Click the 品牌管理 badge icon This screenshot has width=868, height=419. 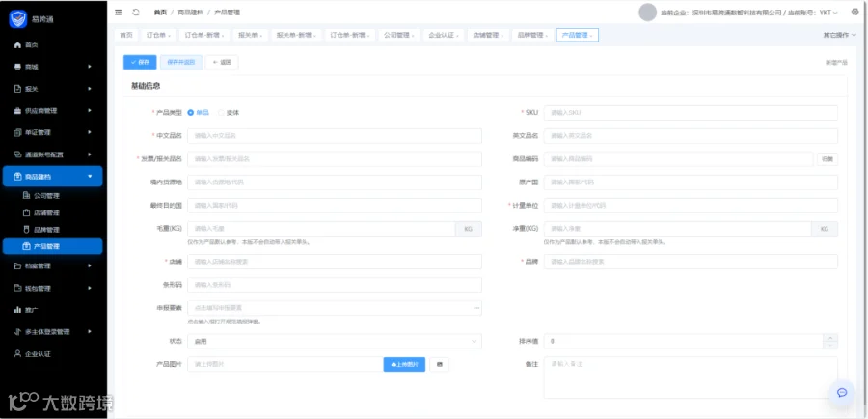[25, 230]
